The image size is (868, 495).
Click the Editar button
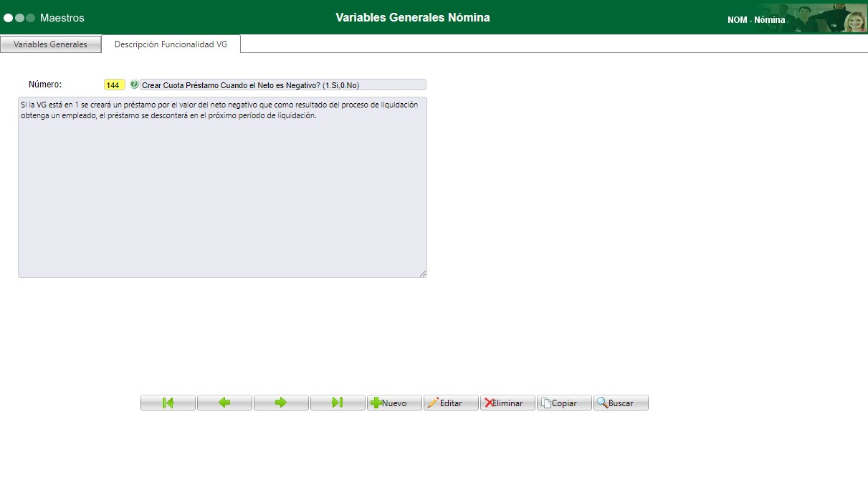pos(451,403)
